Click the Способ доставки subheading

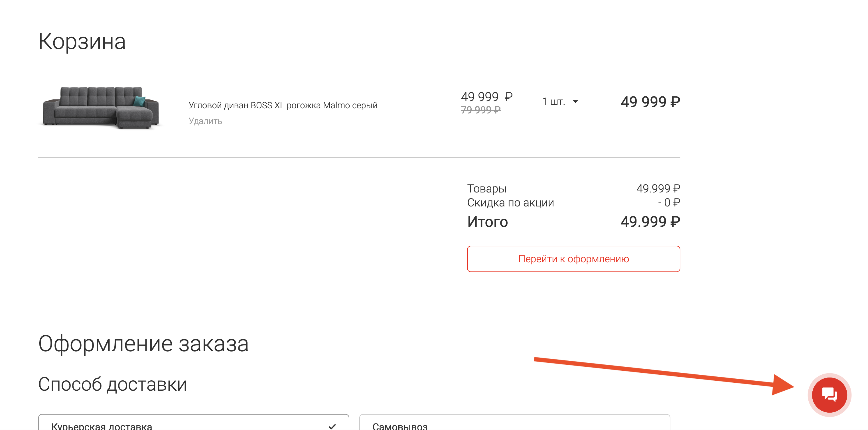(x=113, y=384)
